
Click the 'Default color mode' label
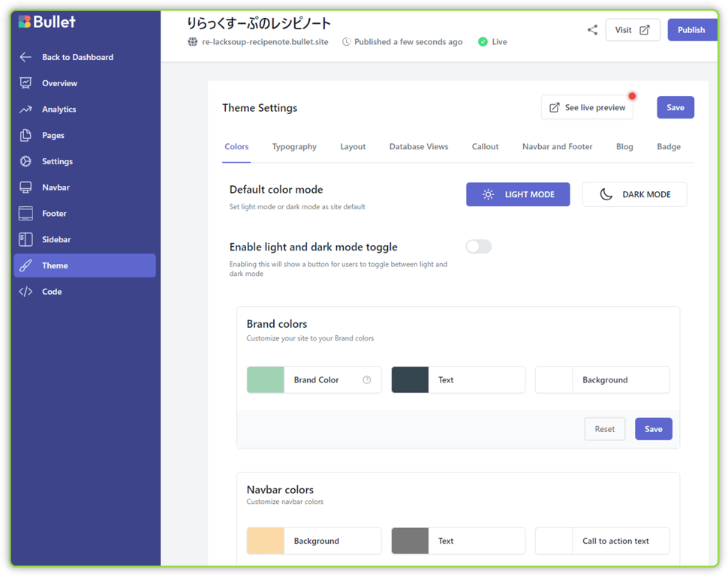tap(276, 189)
